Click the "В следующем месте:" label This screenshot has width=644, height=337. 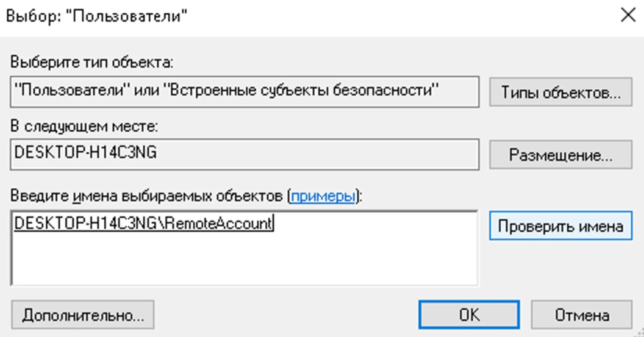pyautogui.click(x=84, y=126)
